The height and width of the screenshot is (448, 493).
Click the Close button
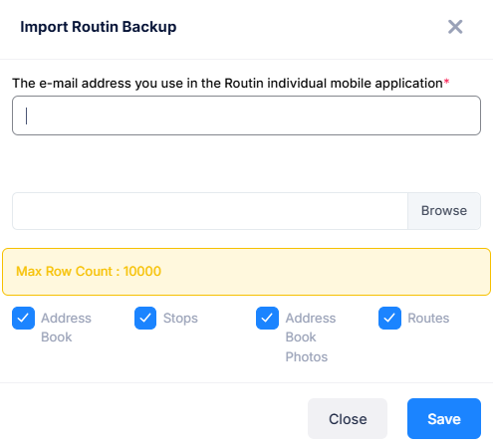348,418
